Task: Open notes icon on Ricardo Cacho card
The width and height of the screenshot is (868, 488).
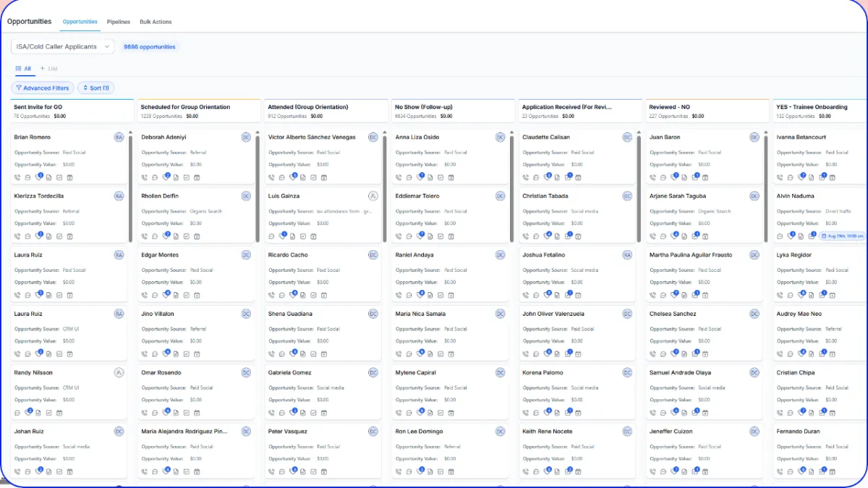Action: 304,295
